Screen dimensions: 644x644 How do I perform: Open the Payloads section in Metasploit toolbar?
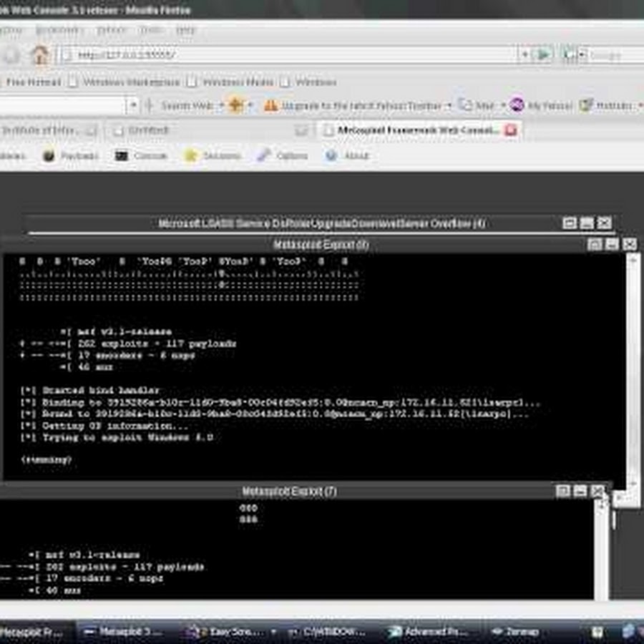pos(72,155)
